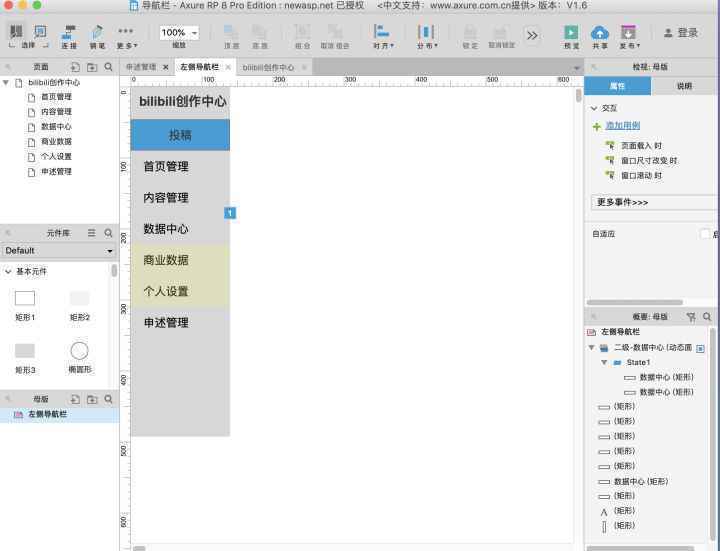
Task: Click the 添加用例 add case link
Action: (623, 125)
